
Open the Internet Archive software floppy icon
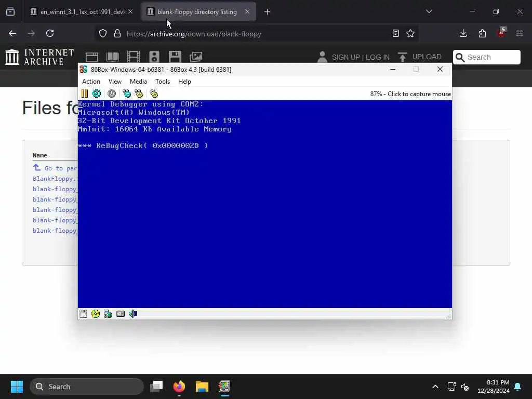coord(175,57)
